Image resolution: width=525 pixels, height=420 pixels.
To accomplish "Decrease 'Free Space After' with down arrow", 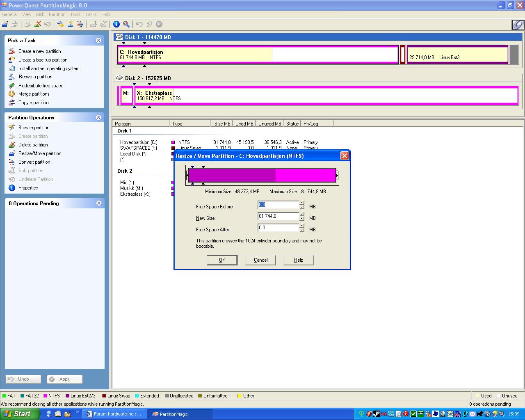I will tap(302, 230).
